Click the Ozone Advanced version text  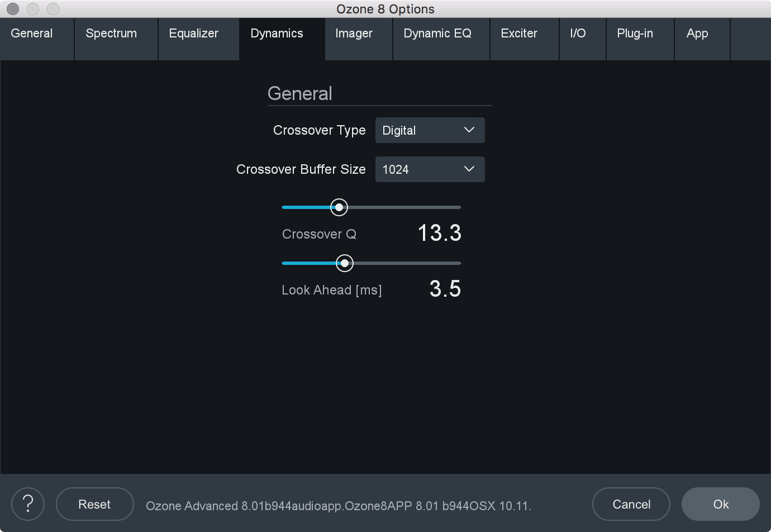click(x=339, y=506)
